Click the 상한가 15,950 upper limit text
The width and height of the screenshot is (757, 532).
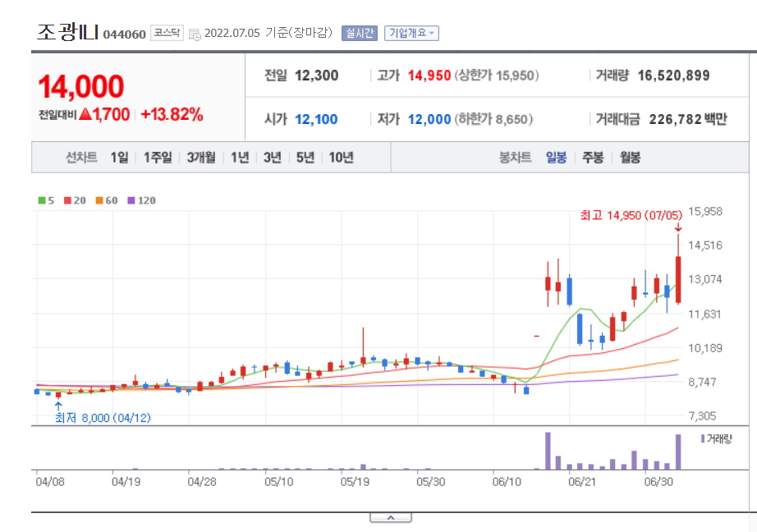tap(497, 76)
